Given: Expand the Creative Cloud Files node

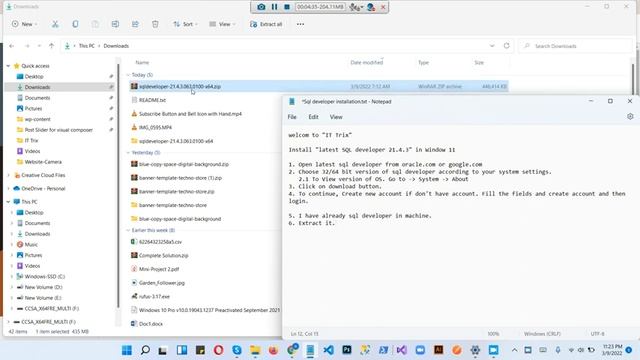Looking at the screenshot, I should pyautogui.click(x=8, y=175).
